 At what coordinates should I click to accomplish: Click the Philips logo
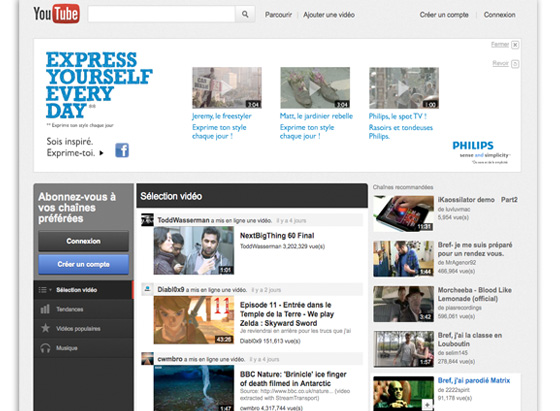(x=473, y=146)
